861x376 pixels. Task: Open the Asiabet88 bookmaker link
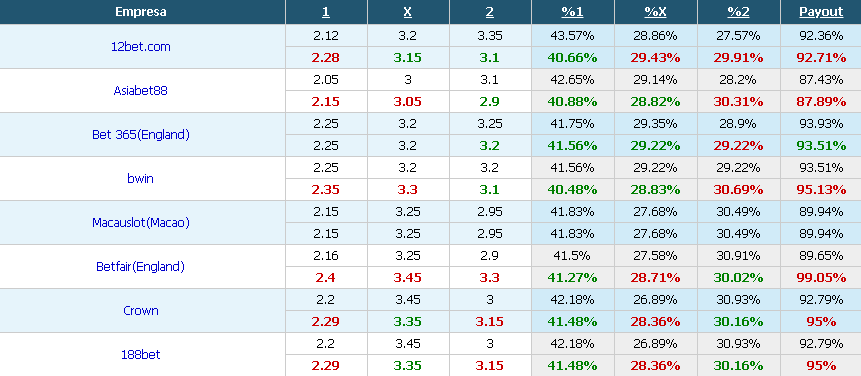click(x=141, y=91)
